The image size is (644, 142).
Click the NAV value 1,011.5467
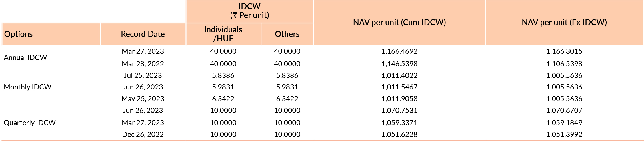click(399, 87)
